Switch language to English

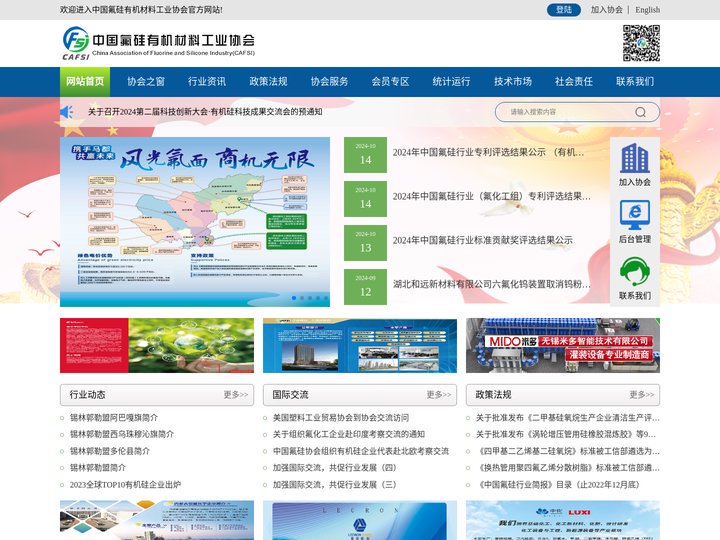(647, 10)
